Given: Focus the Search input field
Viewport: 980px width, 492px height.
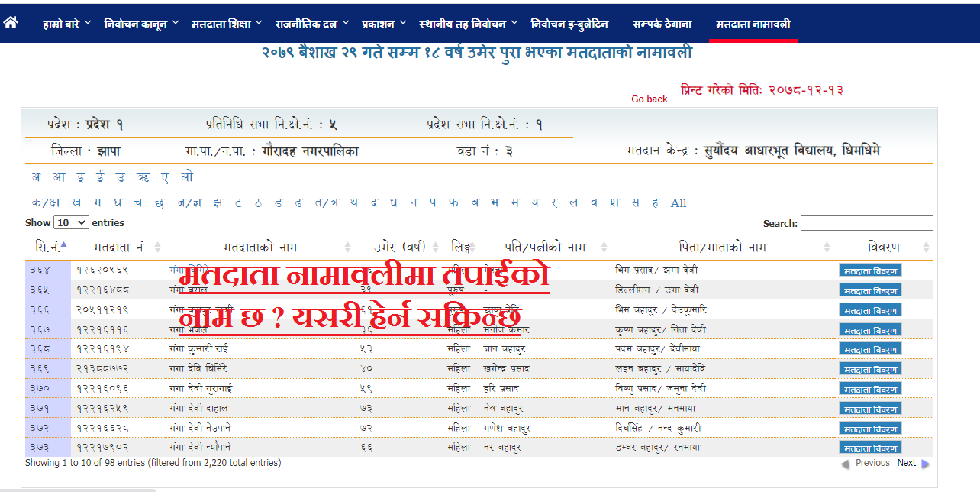Looking at the screenshot, I should [x=867, y=223].
